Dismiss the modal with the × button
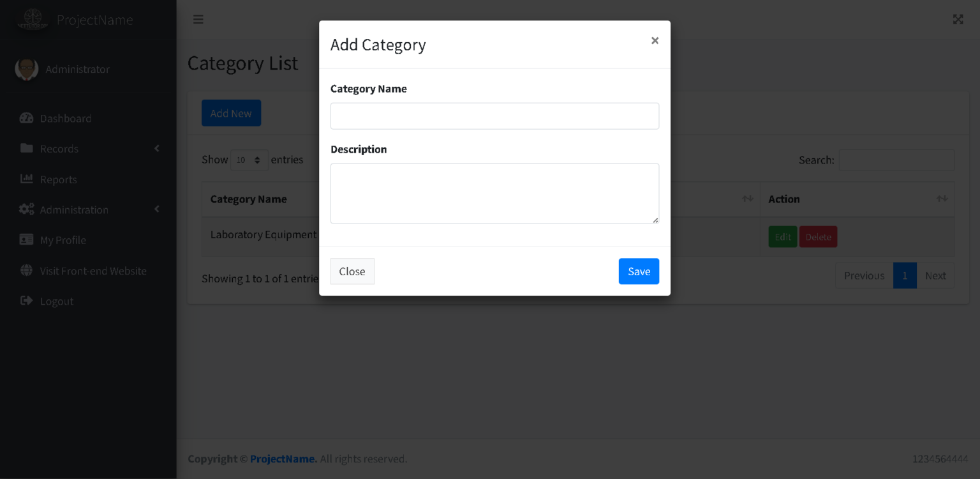 [x=655, y=40]
